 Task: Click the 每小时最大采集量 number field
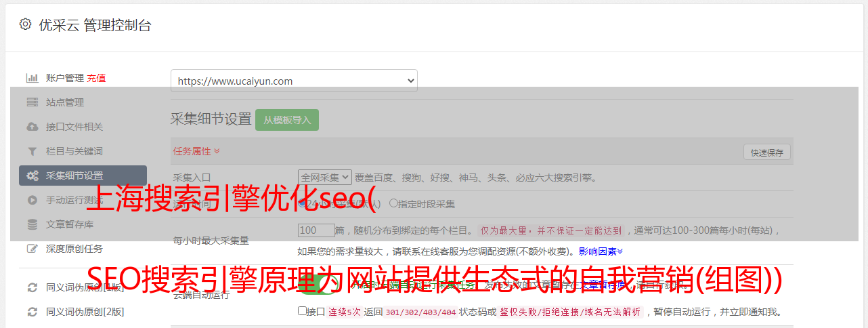(x=316, y=230)
